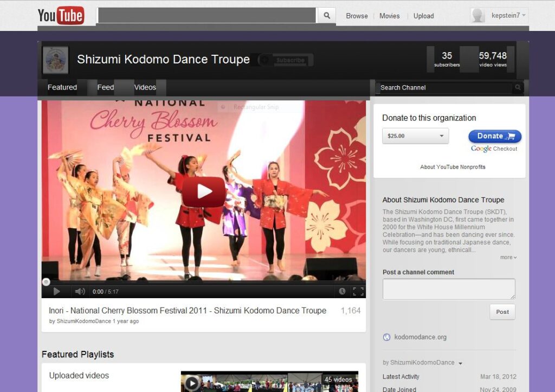Image resolution: width=555 pixels, height=392 pixels.
Task: Click the search magnifier icon
Action: [x=327, y=16]
